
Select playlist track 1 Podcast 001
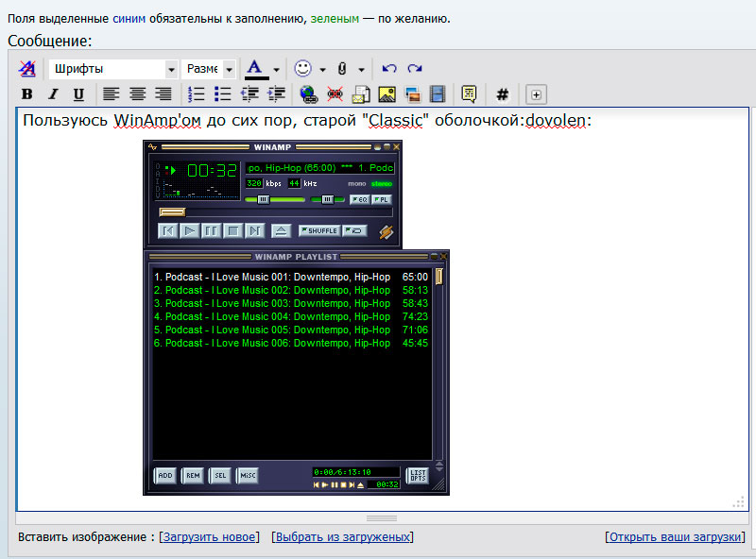291,277
